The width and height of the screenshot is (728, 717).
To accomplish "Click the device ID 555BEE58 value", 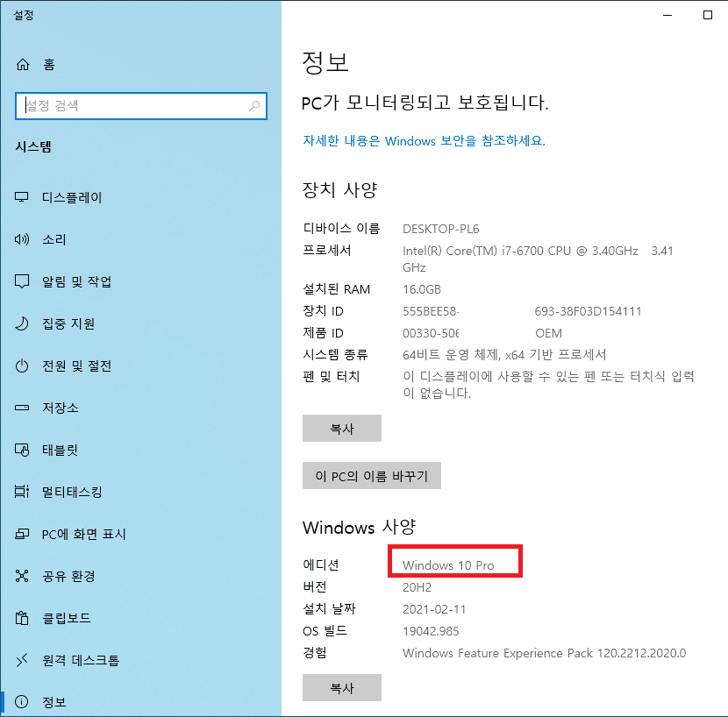I will (431, 311).
